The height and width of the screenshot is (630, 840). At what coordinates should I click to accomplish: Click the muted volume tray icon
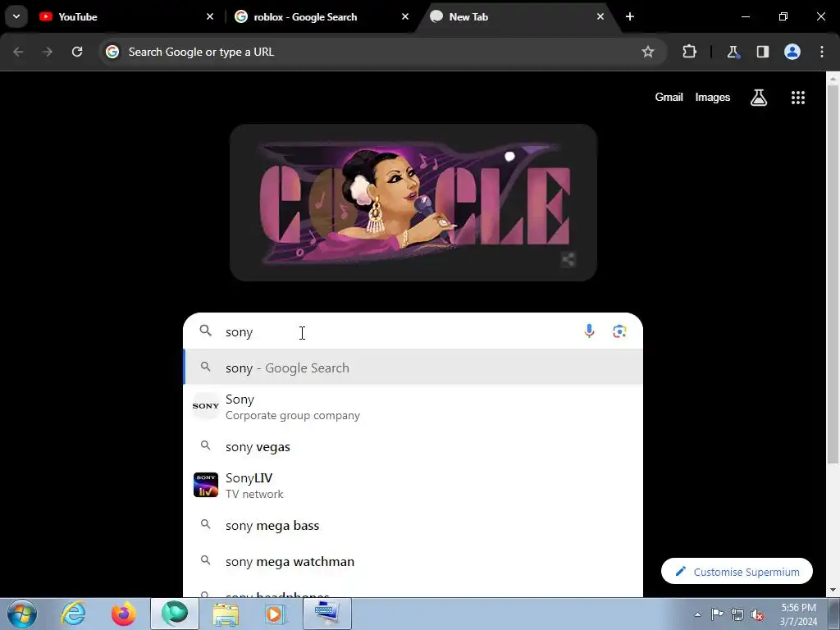point(757,614)
